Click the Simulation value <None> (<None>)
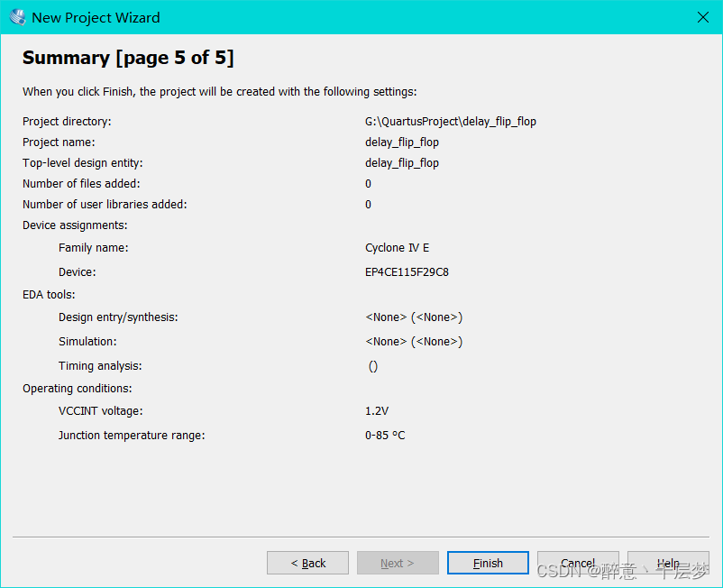The image size is (723, 588). click(x=414, y=341)
